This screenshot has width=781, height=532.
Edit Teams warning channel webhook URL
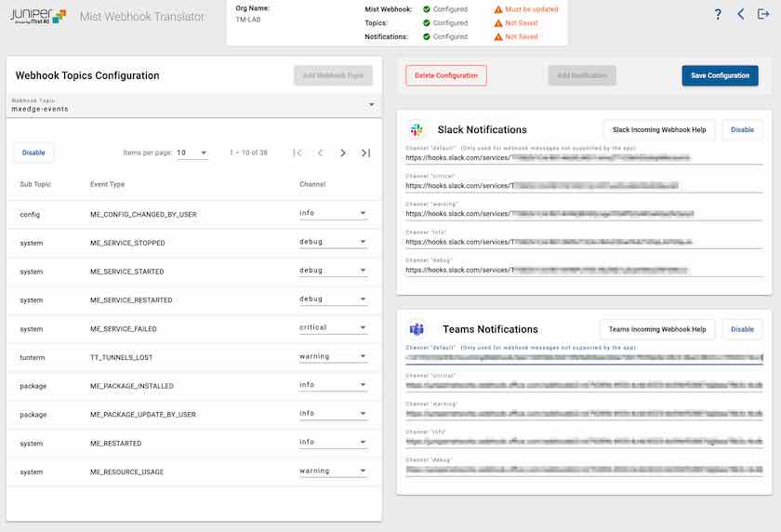584,414
